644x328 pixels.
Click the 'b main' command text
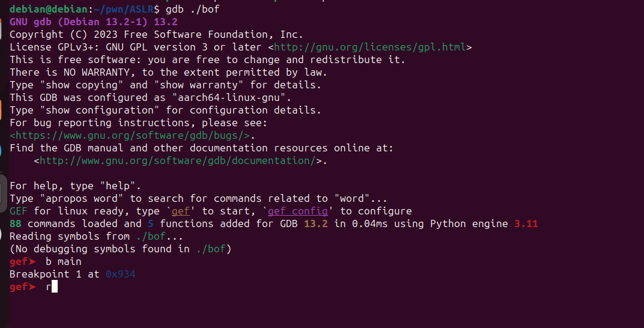coord(63,261)
